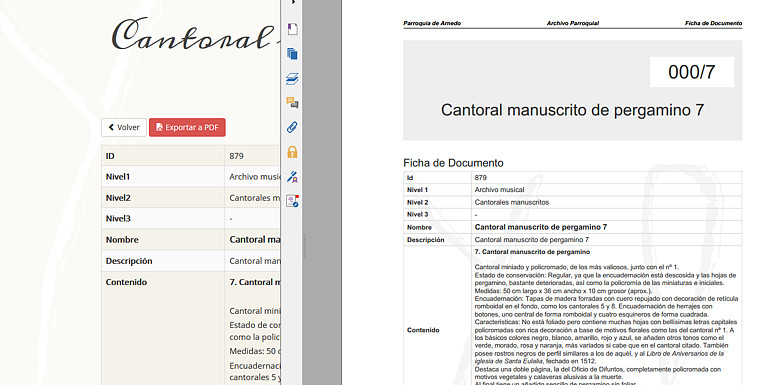Click the Nivel1 label in the web table
The height and width of the screenshot is (385, 770).
coord(118,177)
